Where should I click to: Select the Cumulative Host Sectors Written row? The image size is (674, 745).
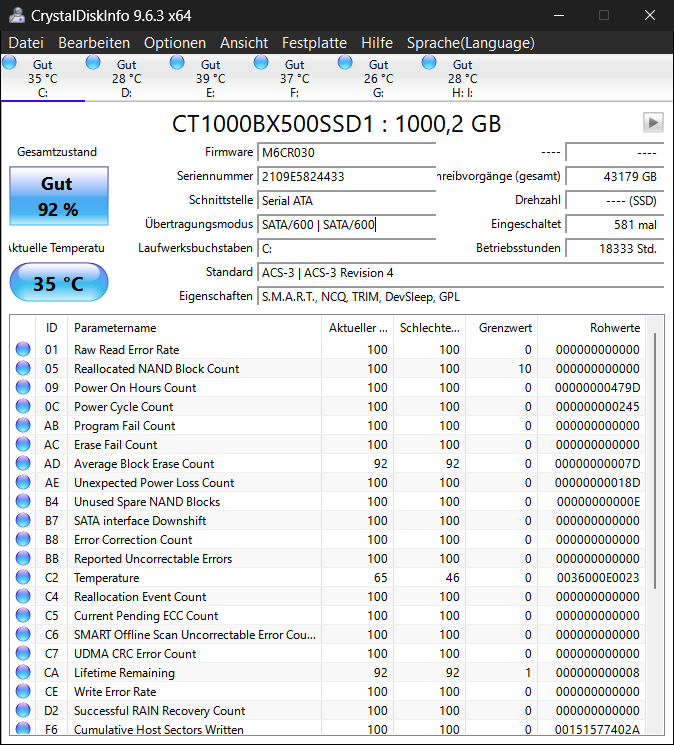click(x=328, y=728)
